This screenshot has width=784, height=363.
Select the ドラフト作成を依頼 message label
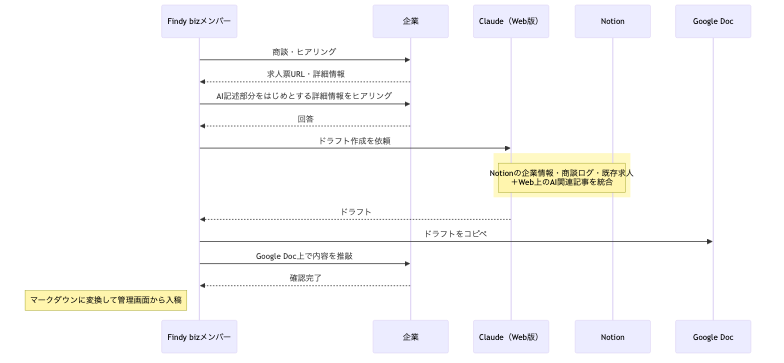tap(354, 141)
